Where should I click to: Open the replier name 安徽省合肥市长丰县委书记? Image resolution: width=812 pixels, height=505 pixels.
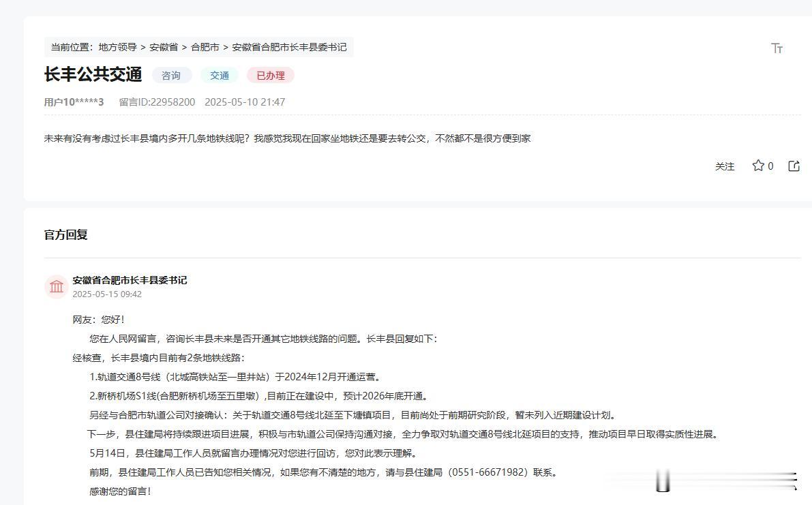[130, 280]
